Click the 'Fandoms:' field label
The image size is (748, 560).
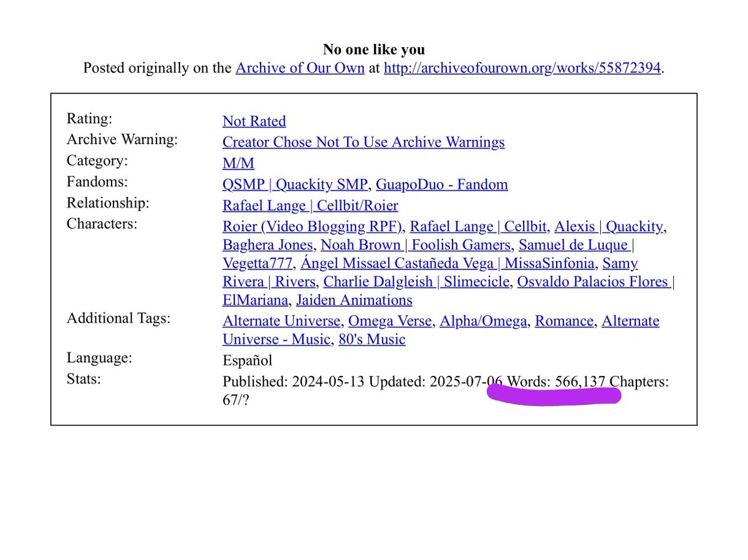tap(97, 182)
